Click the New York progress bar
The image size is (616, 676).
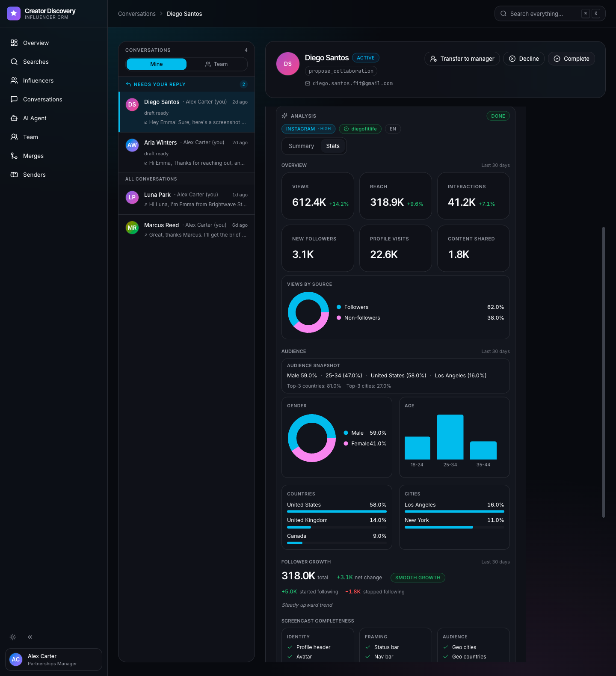click(x=454, y=527)
